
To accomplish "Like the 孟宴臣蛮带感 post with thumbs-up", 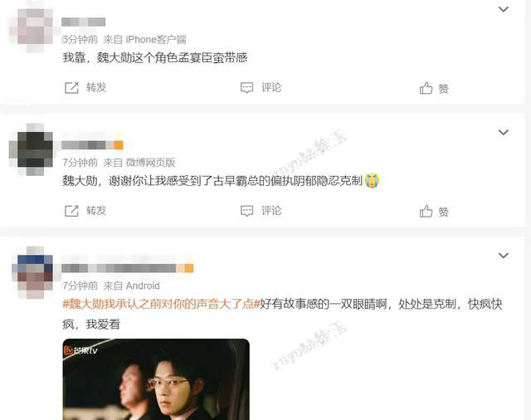I will (x=426, y=88).
